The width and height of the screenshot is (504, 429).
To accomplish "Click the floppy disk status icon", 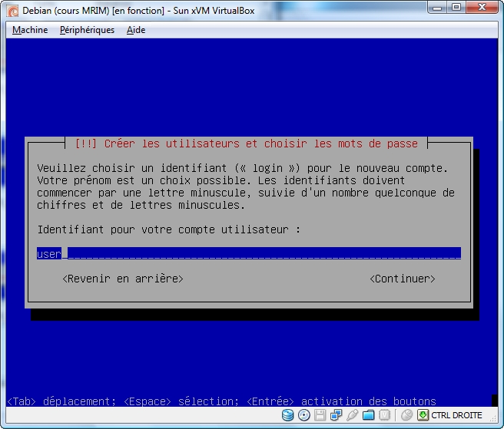I will [320, 415].
